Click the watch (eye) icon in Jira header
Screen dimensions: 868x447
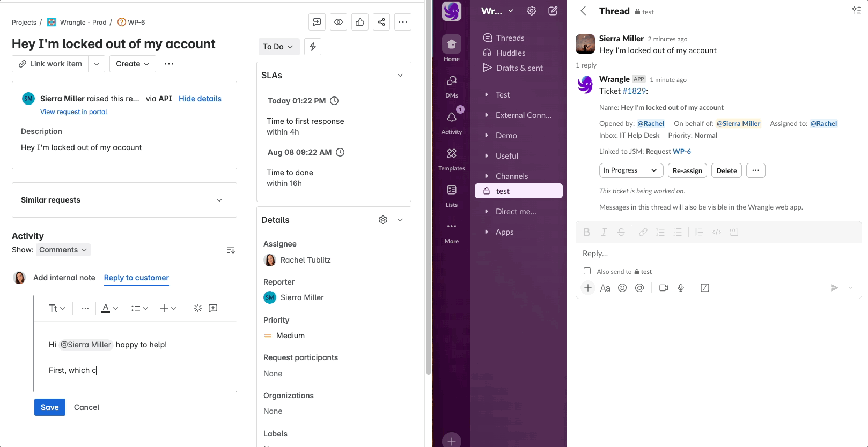[339, 22]
